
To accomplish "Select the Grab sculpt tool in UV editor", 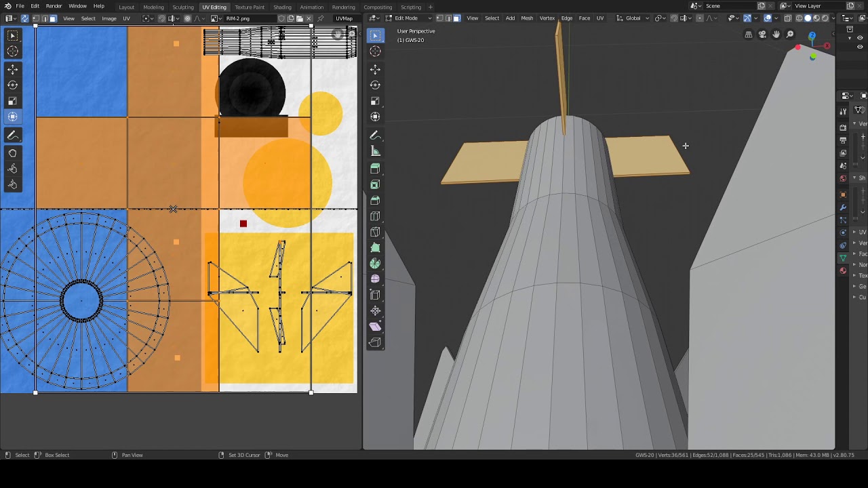I will [12, 152].
